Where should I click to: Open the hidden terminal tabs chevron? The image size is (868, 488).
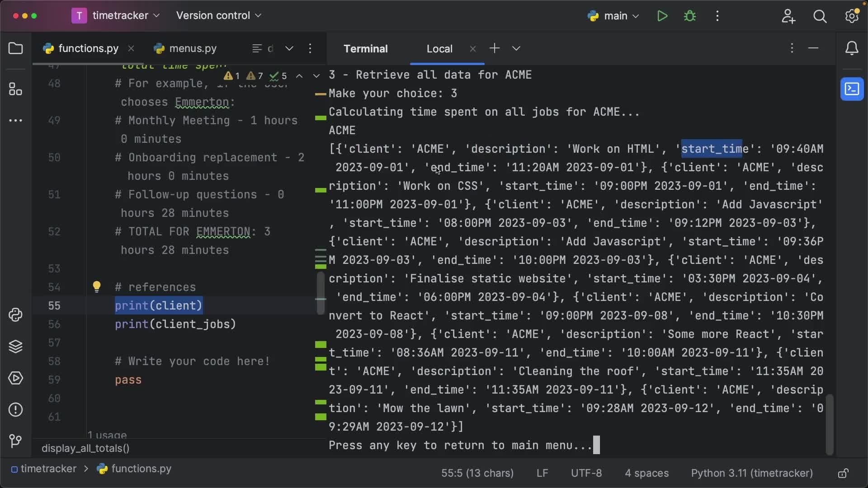tap(516, 48)
